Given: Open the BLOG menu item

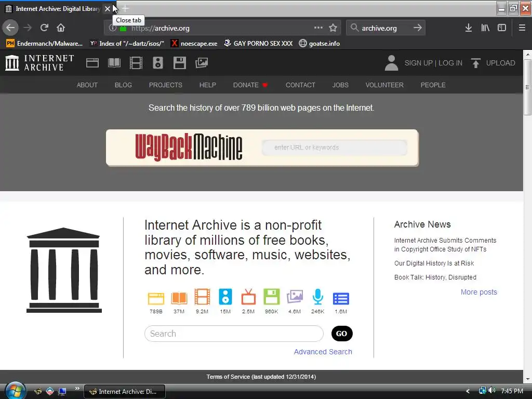Looking at the screenshot, I should click(x=123, y=85).
